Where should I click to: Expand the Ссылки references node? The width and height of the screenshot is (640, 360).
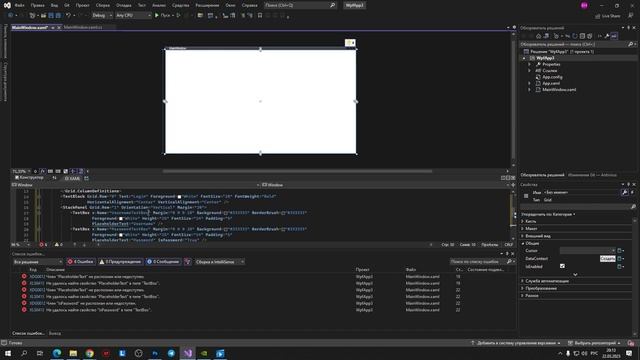click(529, 71)
